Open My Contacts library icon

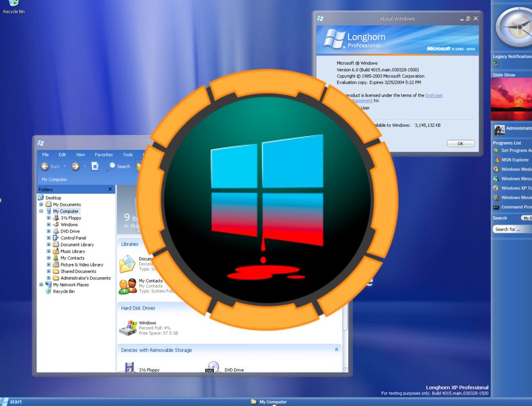(127, 285)
